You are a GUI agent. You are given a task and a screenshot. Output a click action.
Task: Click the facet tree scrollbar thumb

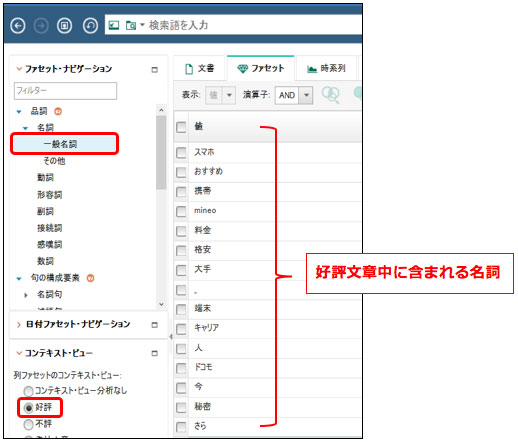click(161, 152)
